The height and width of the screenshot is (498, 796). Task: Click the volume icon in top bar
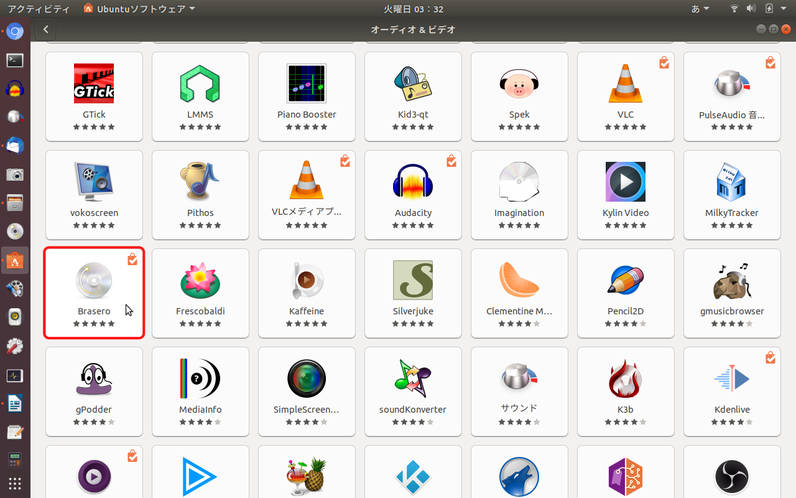751,9
